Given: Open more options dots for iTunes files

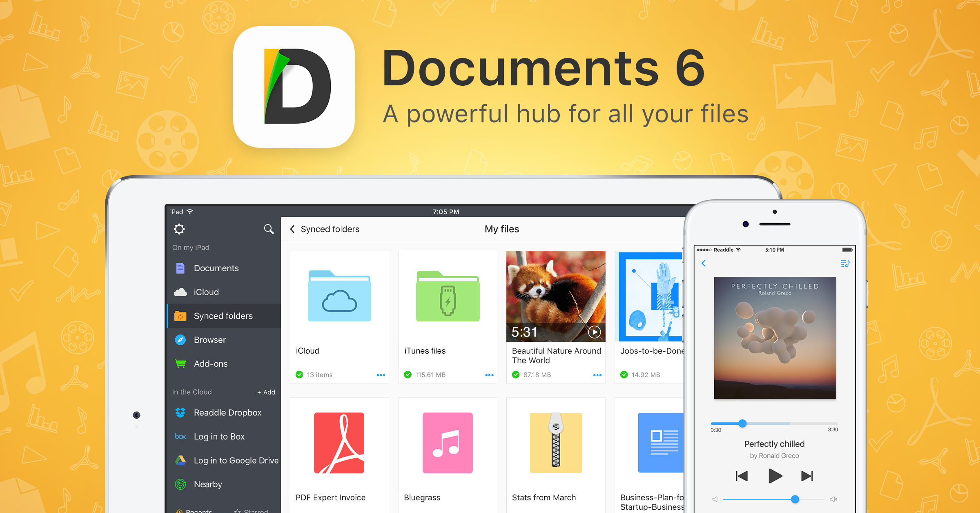Looking at the screenshot, I should click(x=489, y=375).
